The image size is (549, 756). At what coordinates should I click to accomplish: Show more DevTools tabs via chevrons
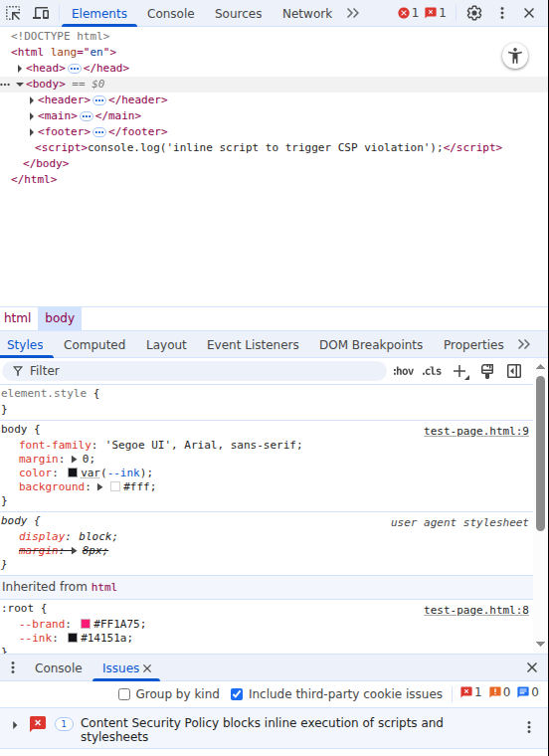click(353, 13)
